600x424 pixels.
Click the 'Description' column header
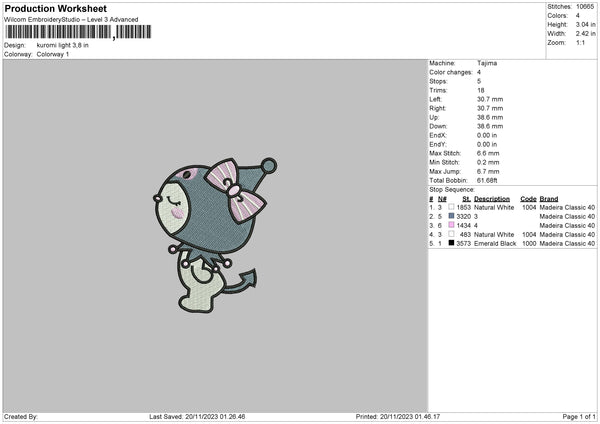tap(492, 199)
